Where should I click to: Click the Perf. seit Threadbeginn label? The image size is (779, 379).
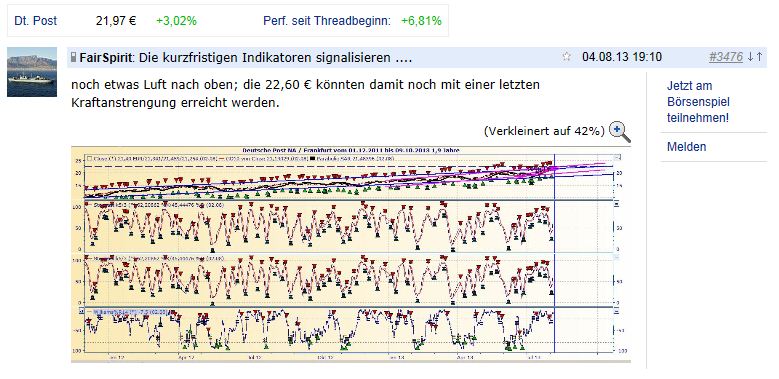327,21
